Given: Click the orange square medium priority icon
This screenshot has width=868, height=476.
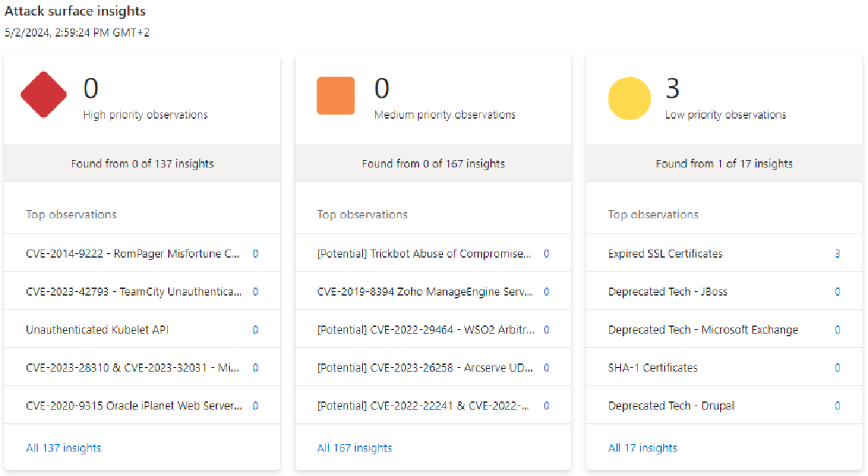Looking at the screenshot, I should [x=335, y=96].
